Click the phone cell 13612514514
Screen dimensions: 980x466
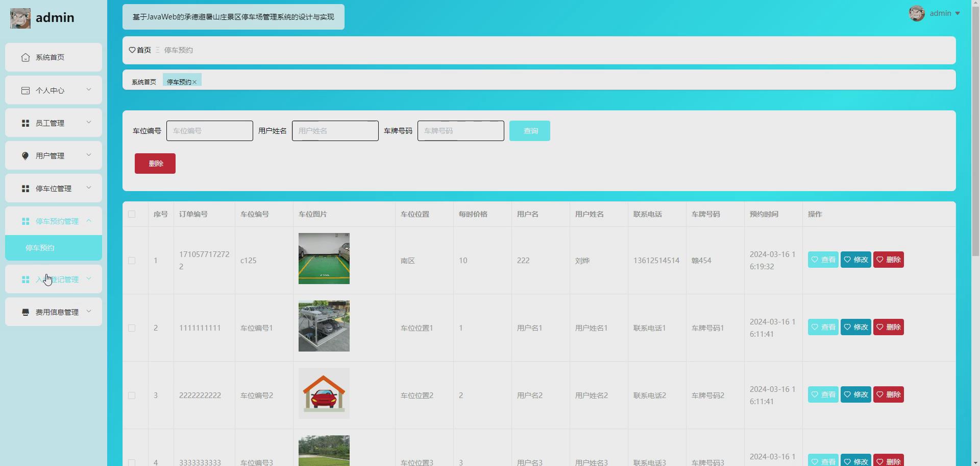[x=656, y=261]
